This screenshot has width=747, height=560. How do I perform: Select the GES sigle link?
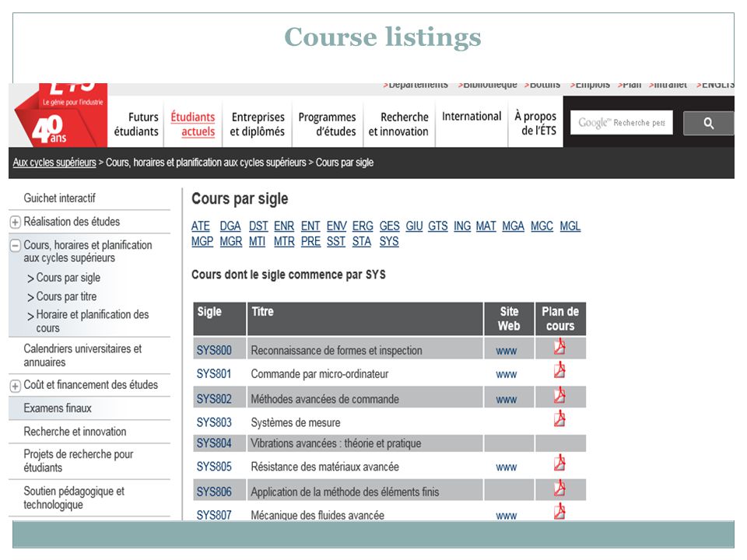(390, 226)
